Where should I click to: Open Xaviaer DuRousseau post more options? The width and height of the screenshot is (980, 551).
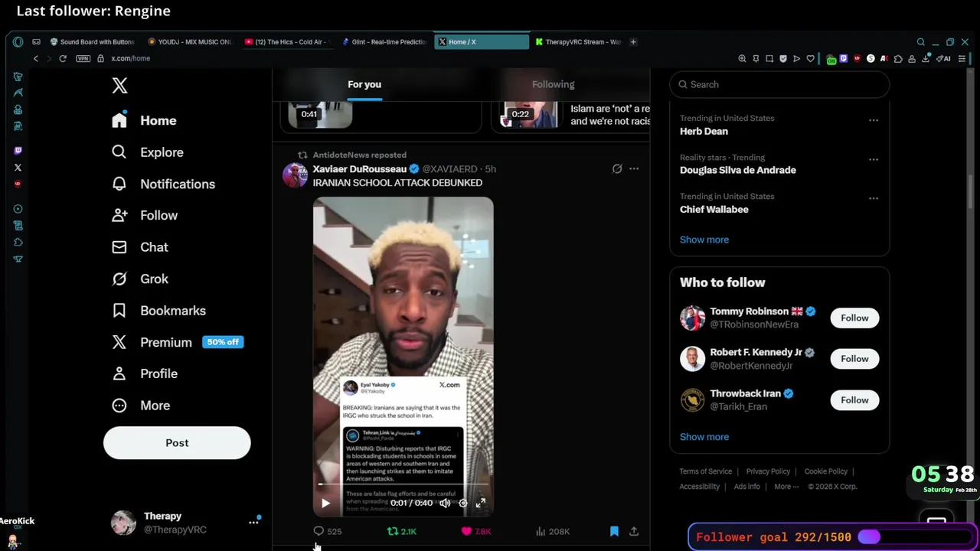634,168
